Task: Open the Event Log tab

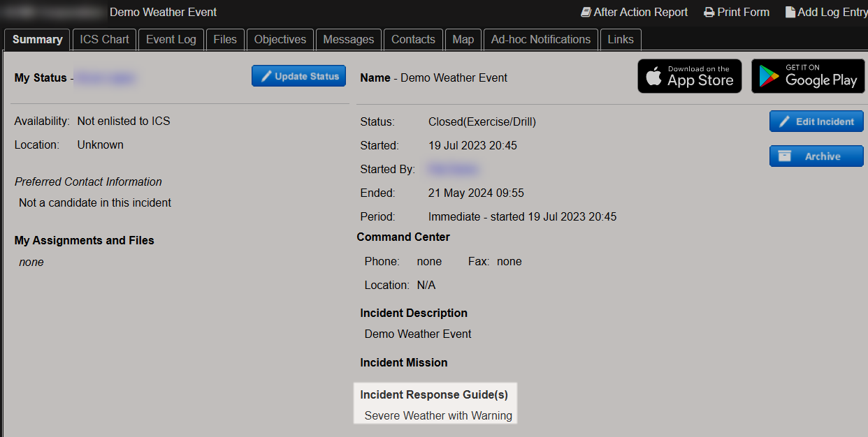Action: pyautogui.click(x=171, y=40)
